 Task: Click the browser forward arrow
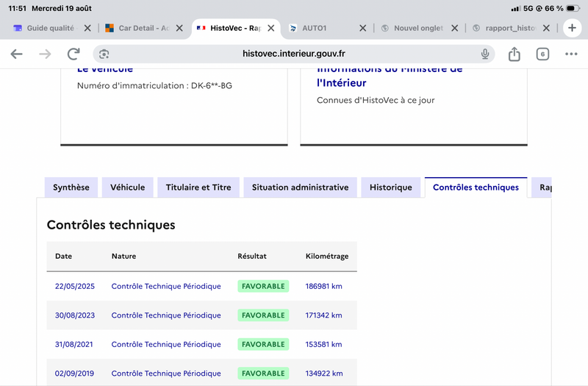pos(45,54)
